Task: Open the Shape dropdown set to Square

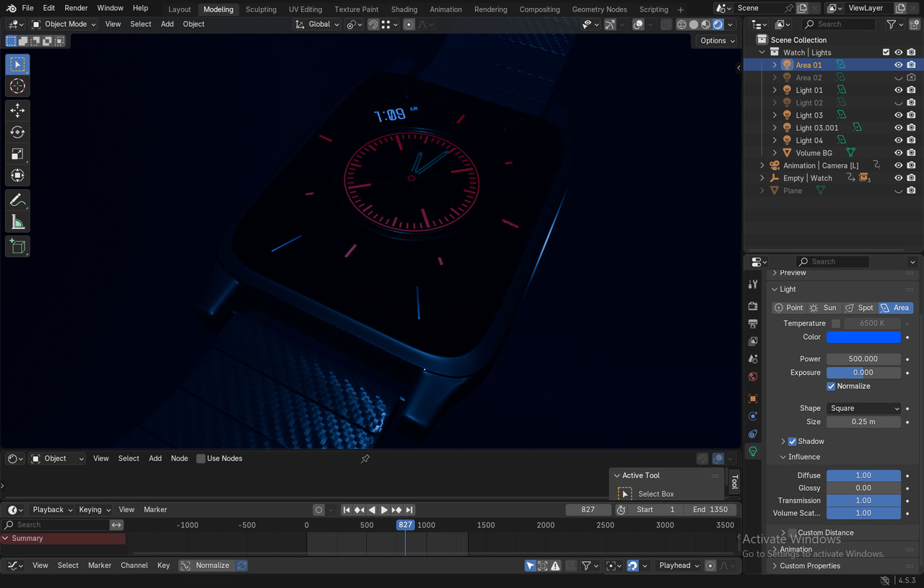Action: pos(863,408)
